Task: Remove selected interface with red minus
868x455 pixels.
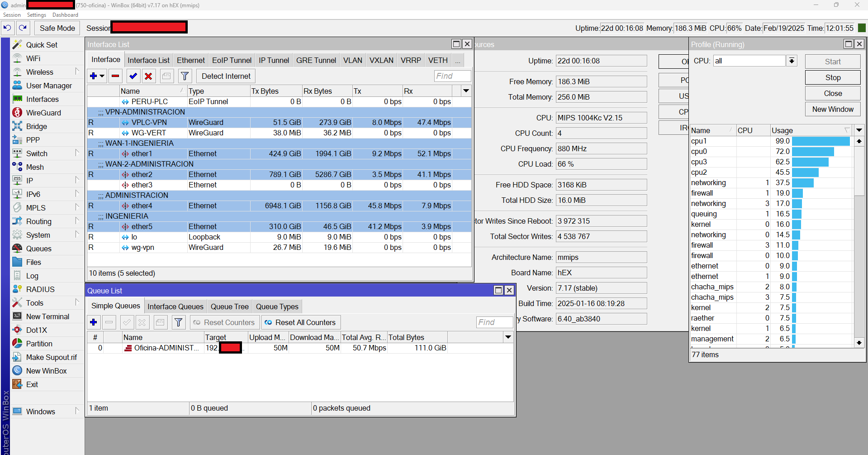Action: tap(115, 76)
